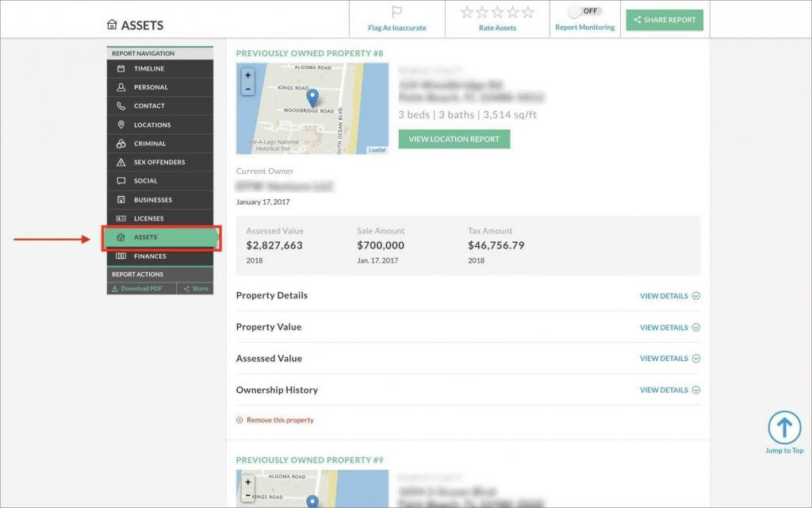Viewport: 812px width, 508px height.
Task: Click tax amount $46,756.79
Action: (x=496, y=246)
